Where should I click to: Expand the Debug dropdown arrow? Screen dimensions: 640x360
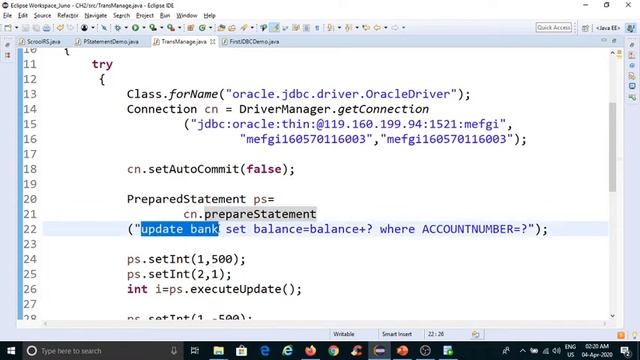126,28
